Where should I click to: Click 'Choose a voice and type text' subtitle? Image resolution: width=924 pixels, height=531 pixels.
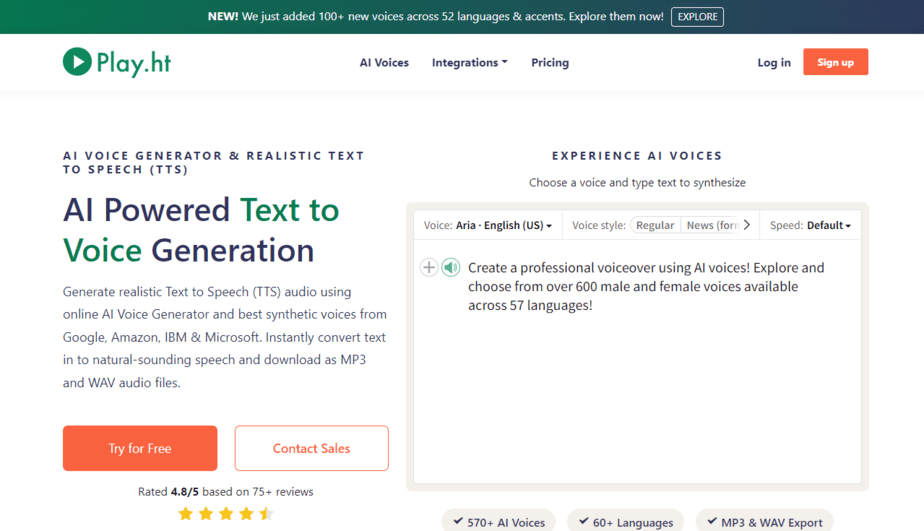point(637,183)
